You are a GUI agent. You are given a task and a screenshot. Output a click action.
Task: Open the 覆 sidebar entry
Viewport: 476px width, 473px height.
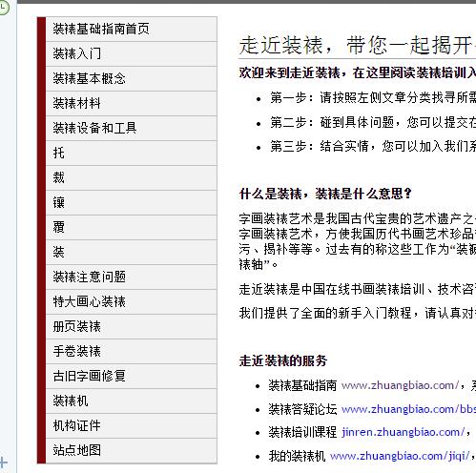coord(132,227)
